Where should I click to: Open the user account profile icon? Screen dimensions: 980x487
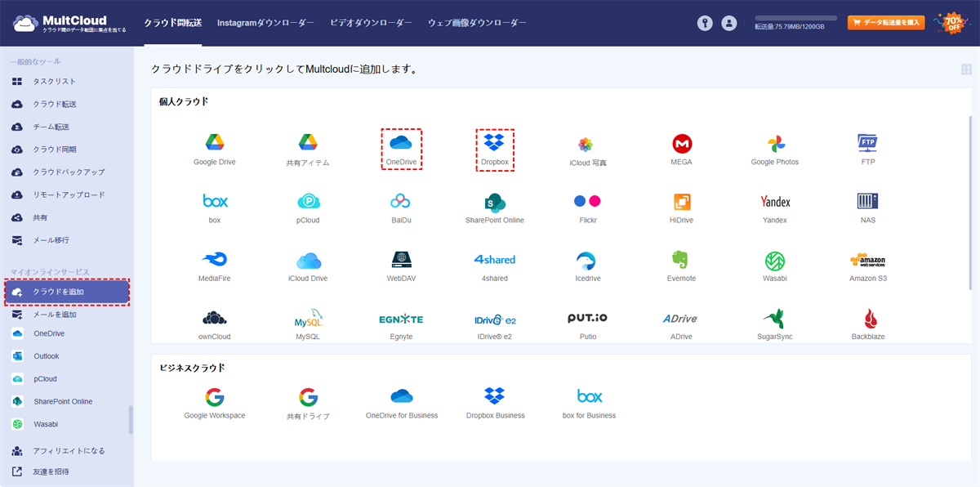(729, 24)
